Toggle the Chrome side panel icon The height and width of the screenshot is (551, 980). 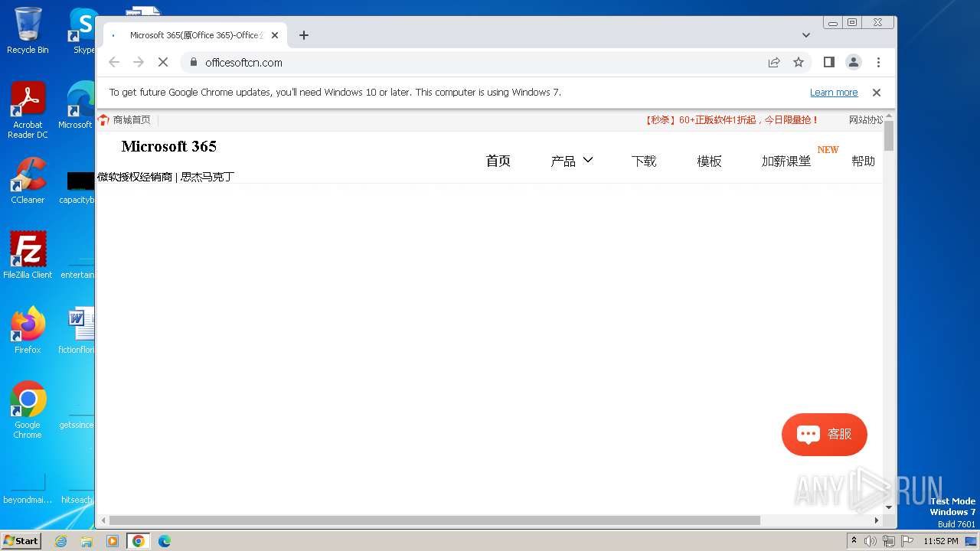click(x=828, y=62)
